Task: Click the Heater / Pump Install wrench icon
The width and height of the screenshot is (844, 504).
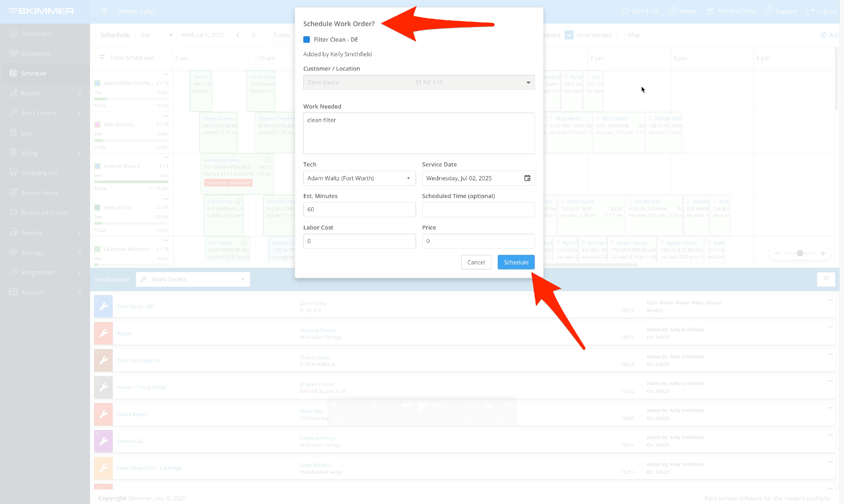Action: [104, 387]
